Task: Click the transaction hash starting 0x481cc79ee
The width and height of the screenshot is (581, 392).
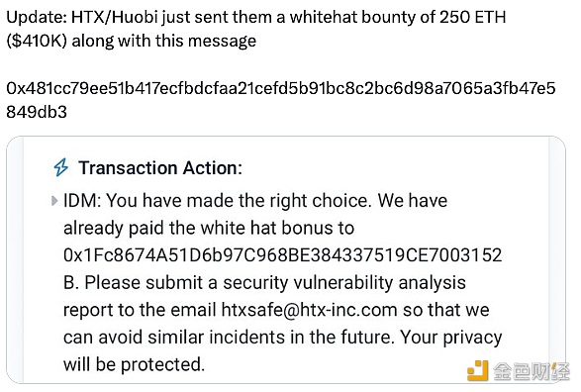Action: [x=281, y=88]
